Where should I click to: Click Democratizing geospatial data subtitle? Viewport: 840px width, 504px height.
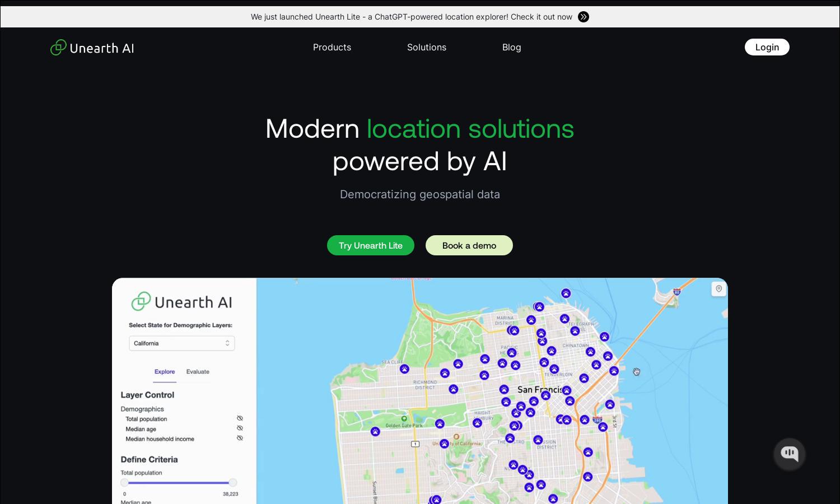click(420, 194)
